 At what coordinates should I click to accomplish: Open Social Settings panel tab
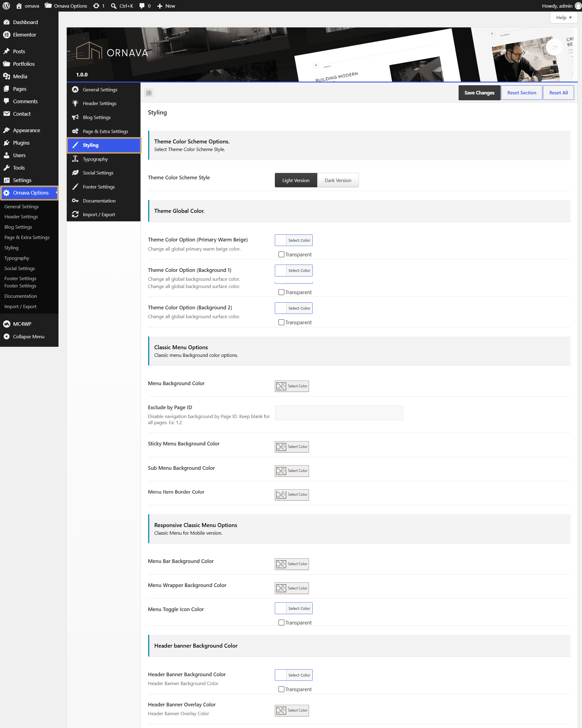pos(103,173)
